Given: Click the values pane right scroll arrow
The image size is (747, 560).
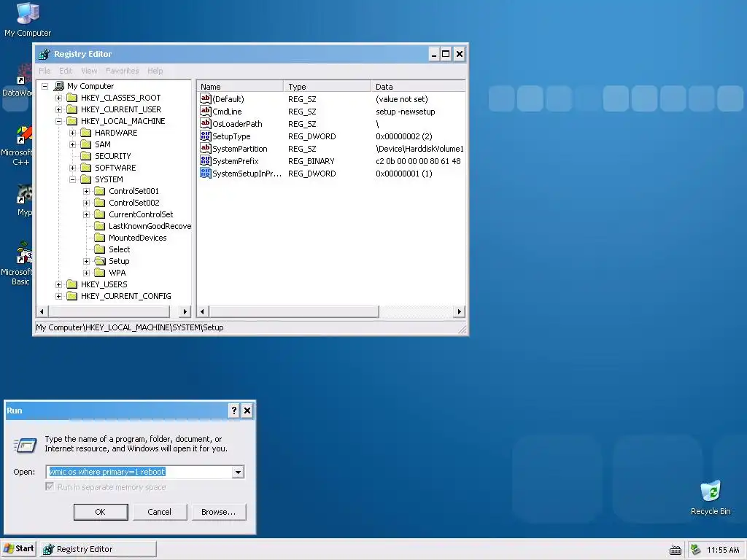Looking at the screenshot, I should click(459, 311).
